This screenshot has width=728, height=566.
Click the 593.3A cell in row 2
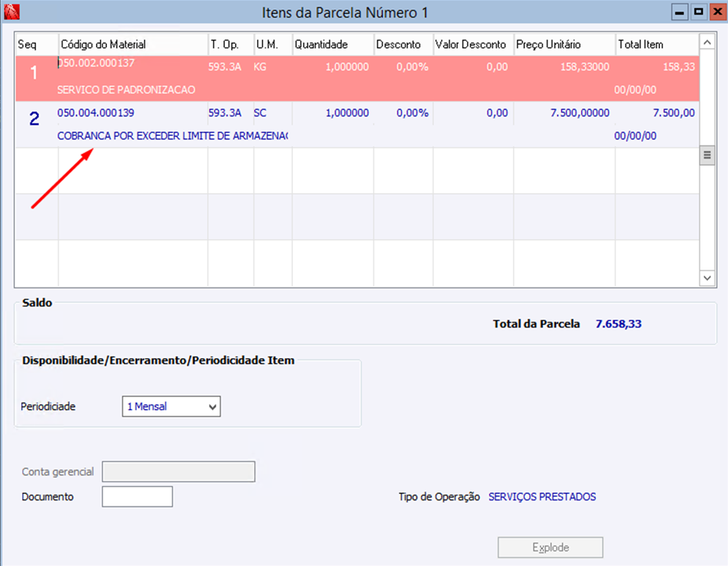coord(225,113)
